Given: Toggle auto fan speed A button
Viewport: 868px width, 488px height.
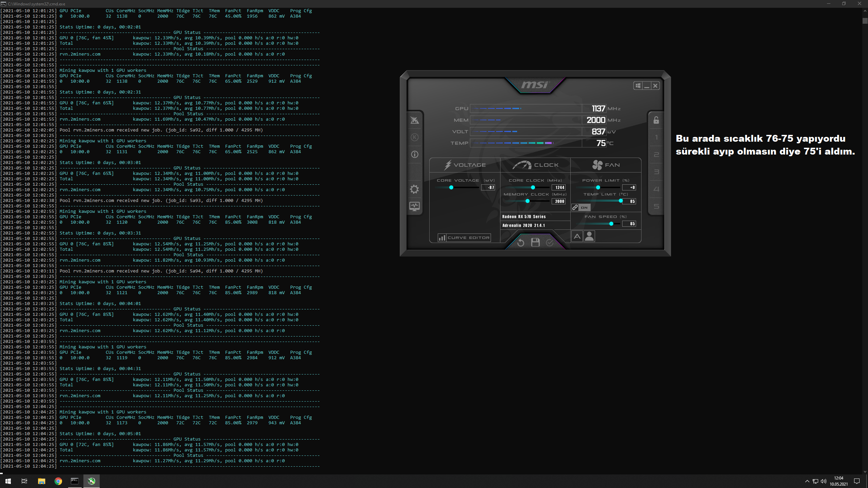Looking at the screenshot, I should click(577, 236).
